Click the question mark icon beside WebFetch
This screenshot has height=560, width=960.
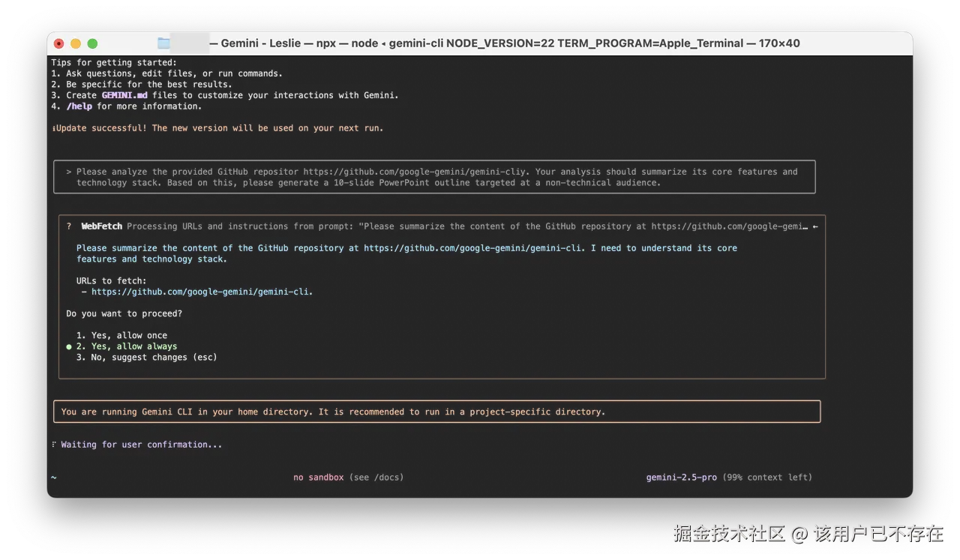click(69, 226)
